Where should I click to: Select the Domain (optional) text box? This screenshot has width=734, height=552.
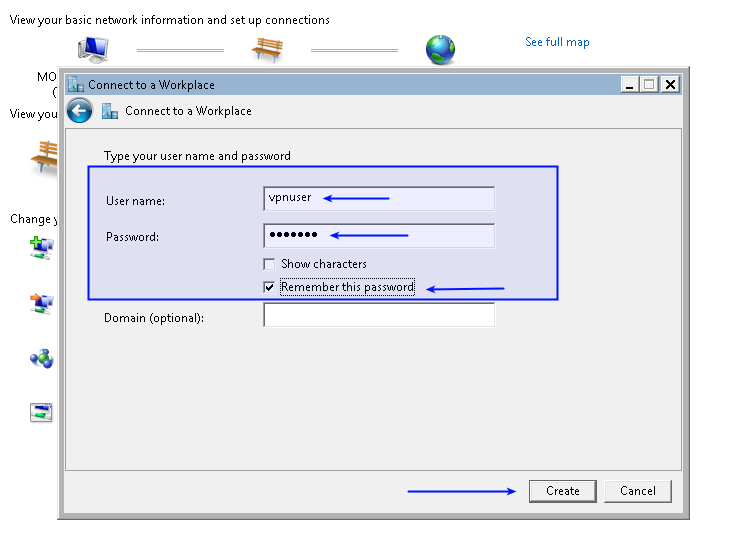(378, 316)
